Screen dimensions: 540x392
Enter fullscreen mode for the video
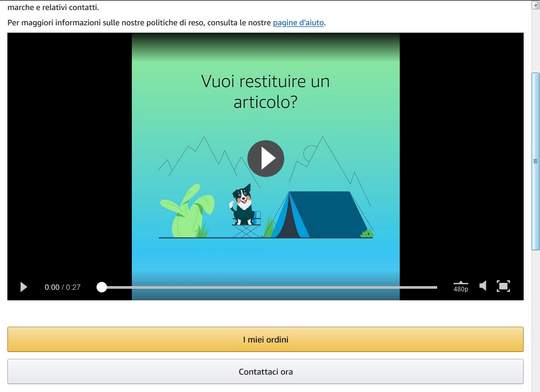503,286
